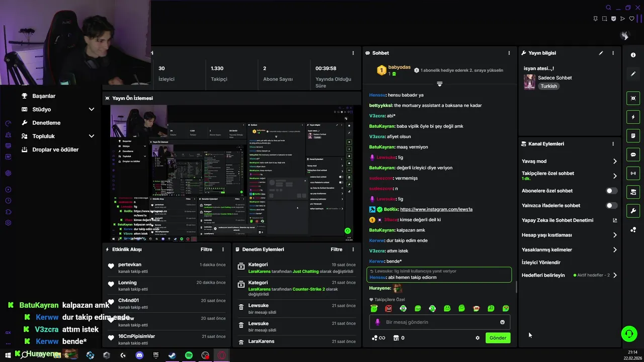644x362 pixels.
Task: Click İzleyici Yönlendir
Action: [x=541, y=262]
